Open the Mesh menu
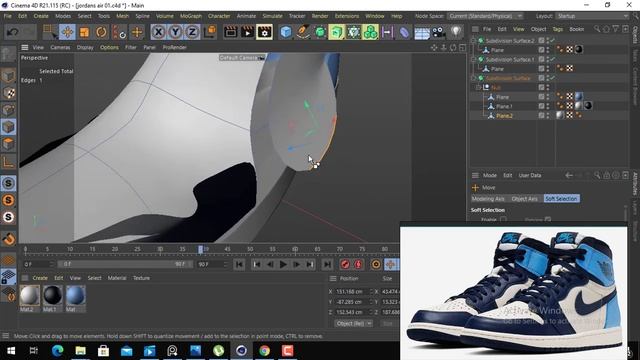 122,16
